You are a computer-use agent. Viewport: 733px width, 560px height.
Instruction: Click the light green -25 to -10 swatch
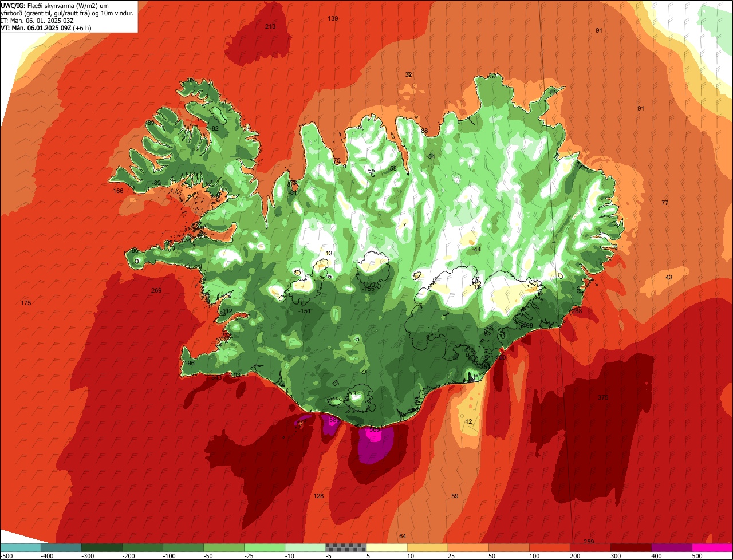(264, 547)
